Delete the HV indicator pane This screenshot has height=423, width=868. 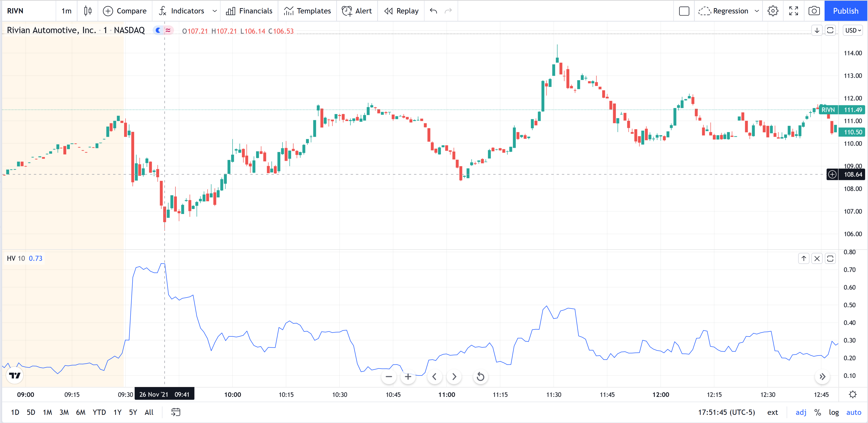[x=817, y=258]
